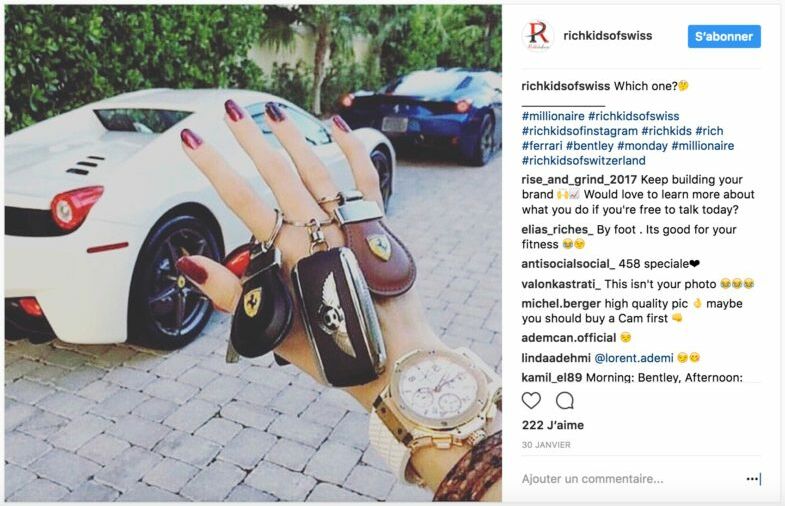Open the #richkidsofinstagram hashtag
785x506 pixels.
(x=580, y=131)
